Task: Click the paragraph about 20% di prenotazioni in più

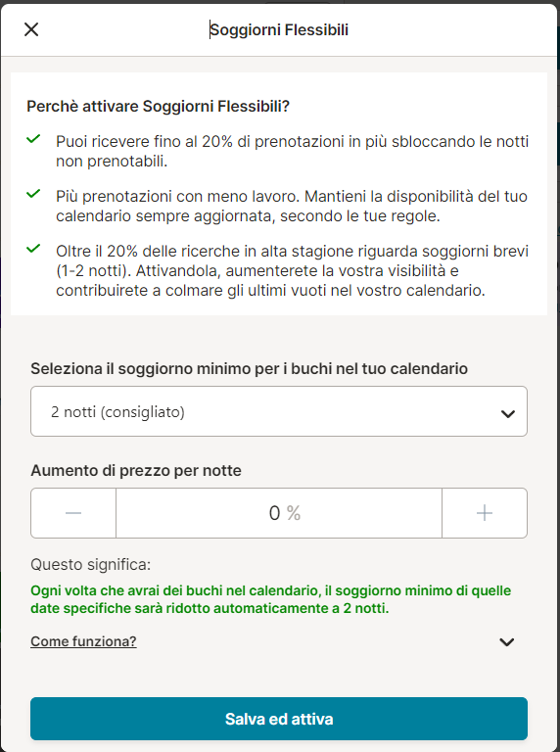Action: (x=292, y=152)
